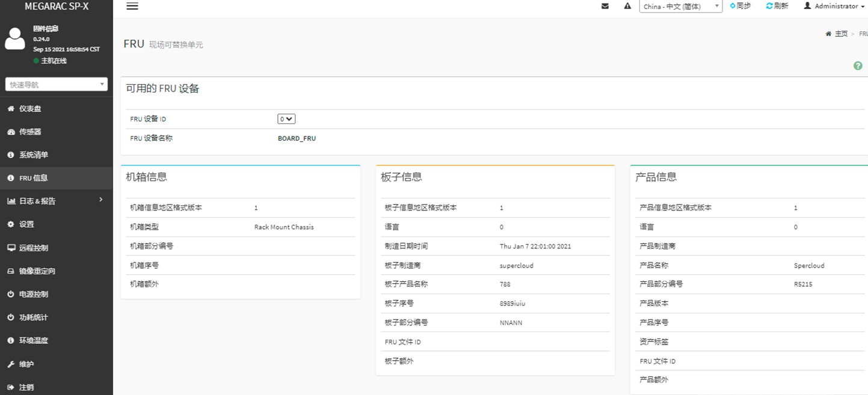Go to 仪表盘 dashboard
Image resolution: width=868 pixels, height=395 pixels.
(x=30, y=109)
